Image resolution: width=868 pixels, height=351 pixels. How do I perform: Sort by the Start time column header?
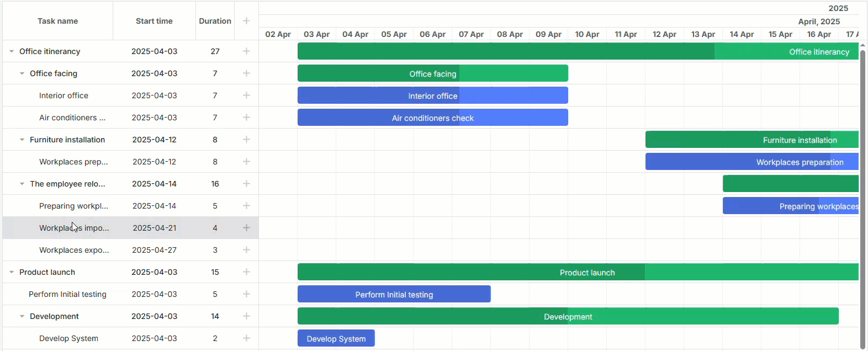[155, 21]
